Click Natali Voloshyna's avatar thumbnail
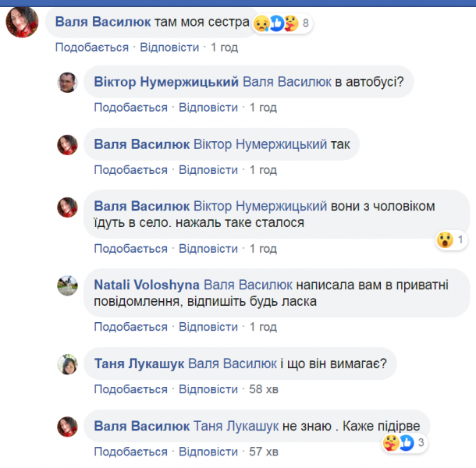The width and height of the screenshot is (476, 468). 68,285
